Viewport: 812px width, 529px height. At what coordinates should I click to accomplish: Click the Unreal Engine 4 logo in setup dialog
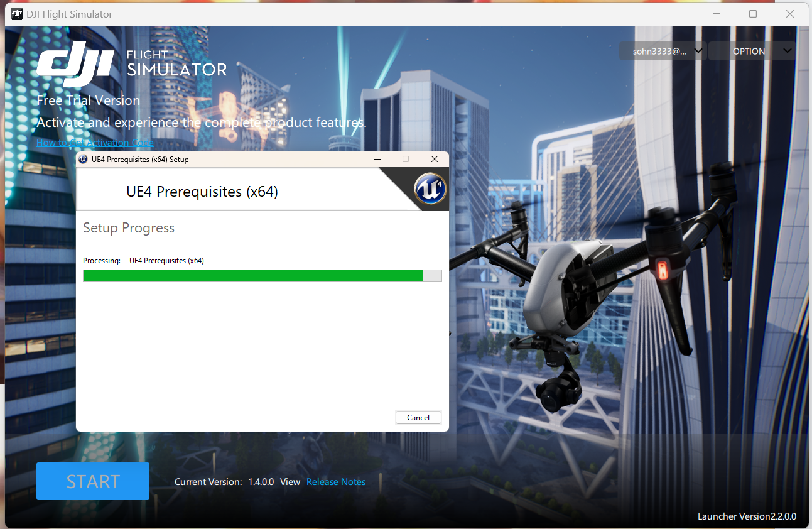pyautogui.click(x=430, y=189)
